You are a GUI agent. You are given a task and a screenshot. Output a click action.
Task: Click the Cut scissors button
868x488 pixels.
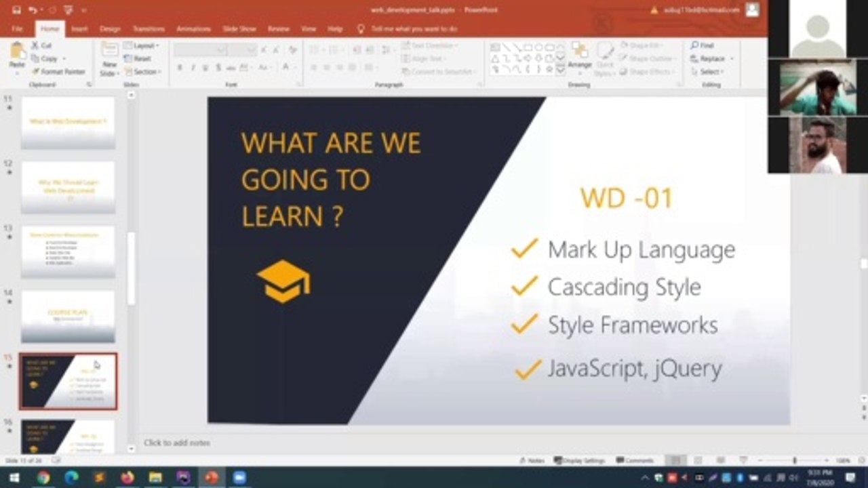point(42,45)
